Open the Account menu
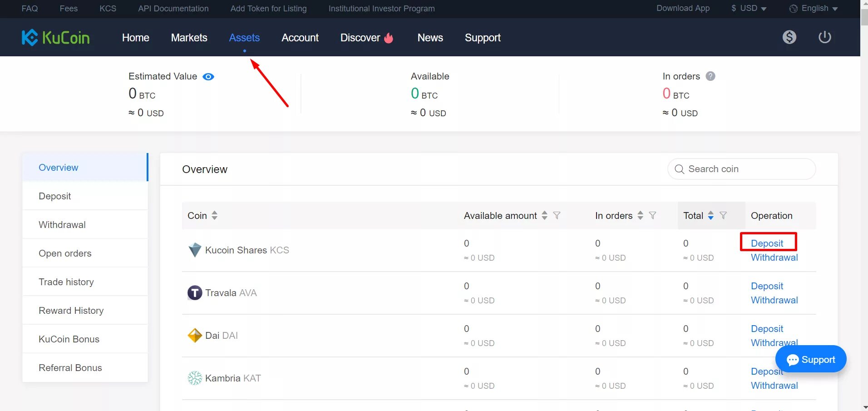868x411 pixels. pos(300,38)
